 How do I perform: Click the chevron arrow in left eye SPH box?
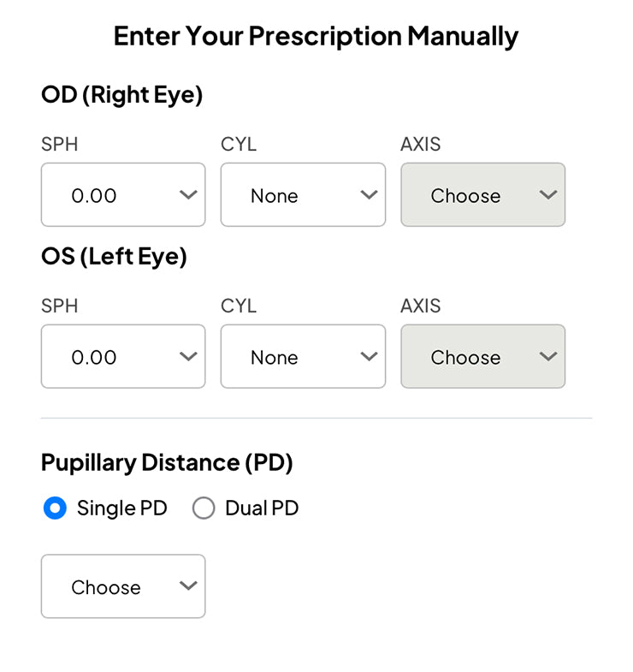pos(188,357)
